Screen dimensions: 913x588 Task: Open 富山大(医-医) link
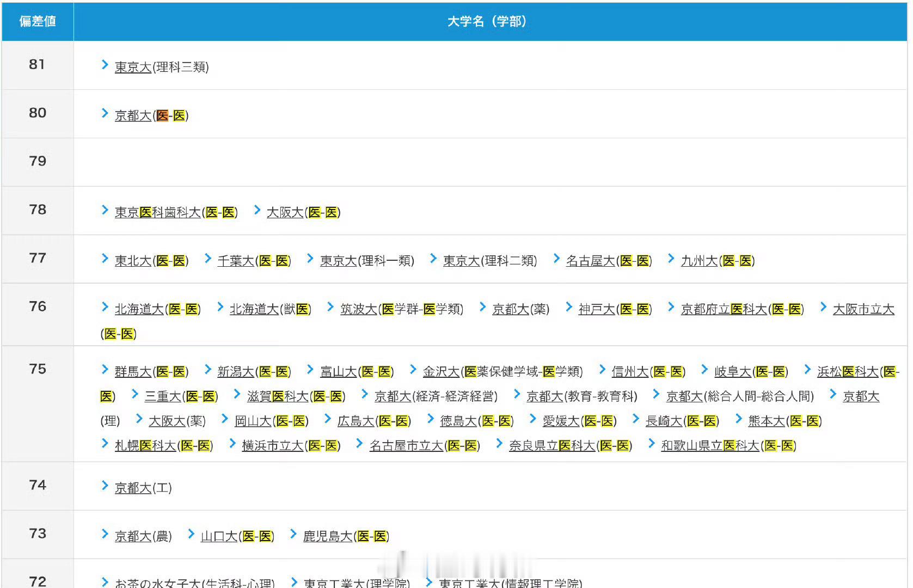[x=357, y=372]
